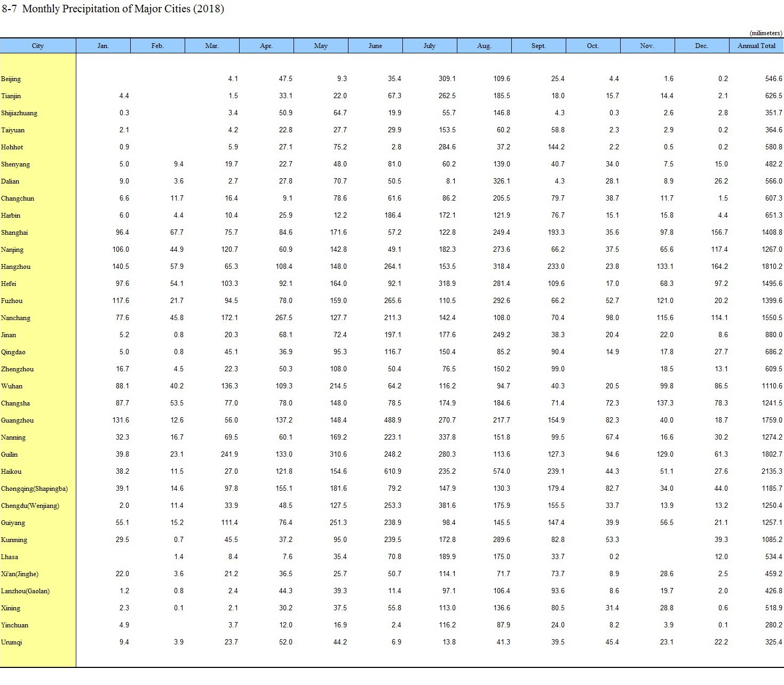Click the Taiyuan row label
The height and width of the screenshot is (685, 784).
click(x=13, y=130)
